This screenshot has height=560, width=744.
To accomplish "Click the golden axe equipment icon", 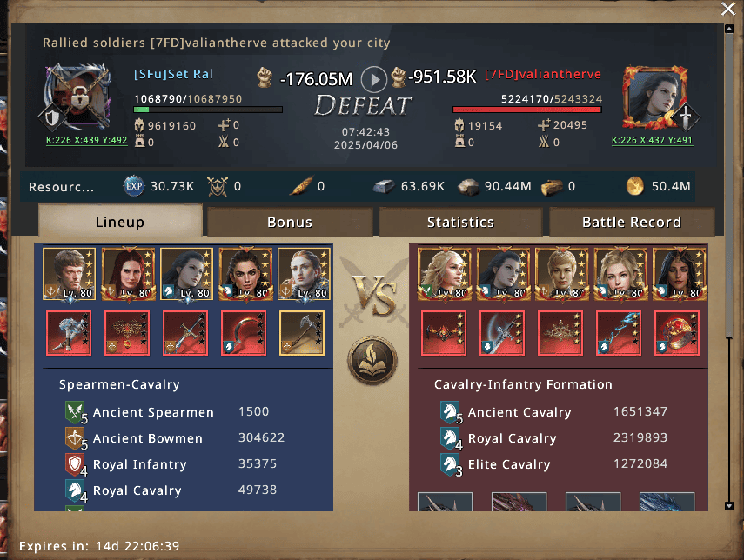I will (302, 333).
